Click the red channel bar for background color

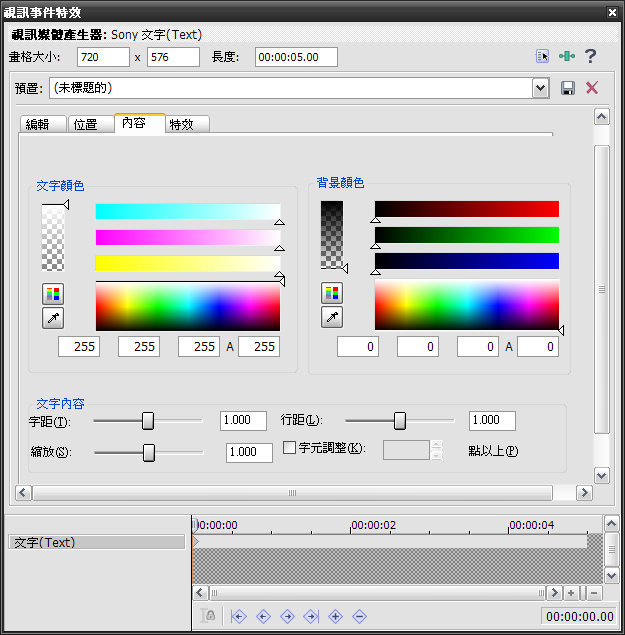tap(467, 209)
